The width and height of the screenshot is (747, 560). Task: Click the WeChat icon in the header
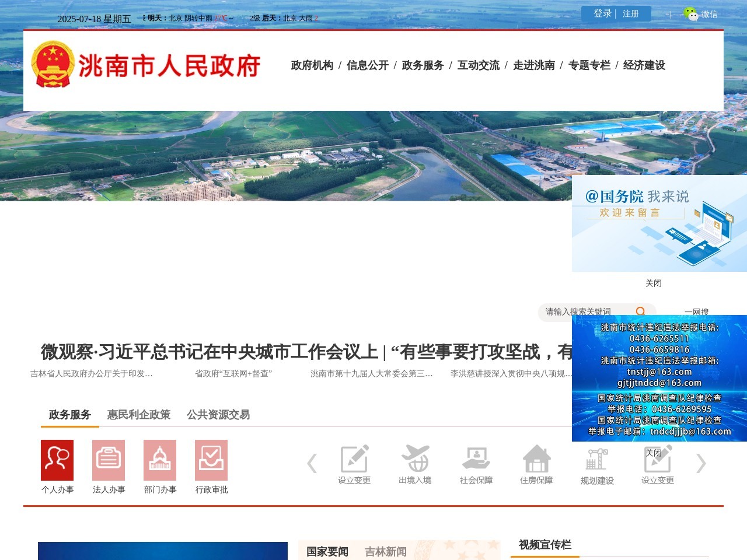(691, 14)
